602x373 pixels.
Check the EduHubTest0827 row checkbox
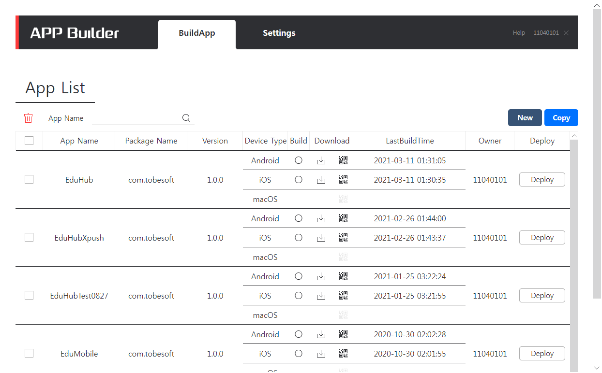(x=29, y=295)
